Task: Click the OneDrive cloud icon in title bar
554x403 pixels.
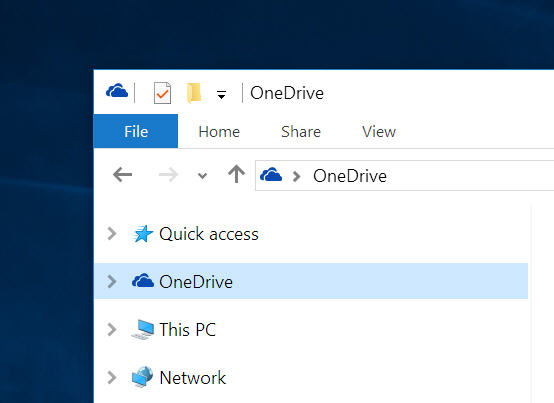Action: (x=117, y=91)
